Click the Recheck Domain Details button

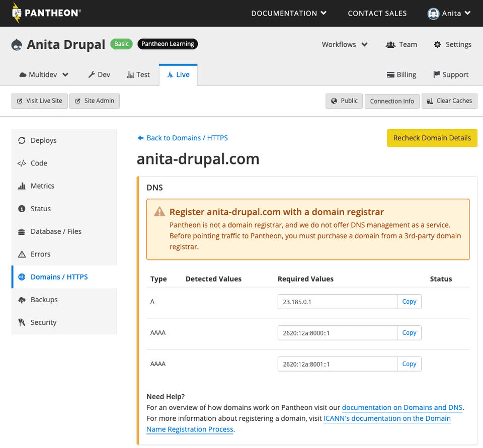pos(432,138)
